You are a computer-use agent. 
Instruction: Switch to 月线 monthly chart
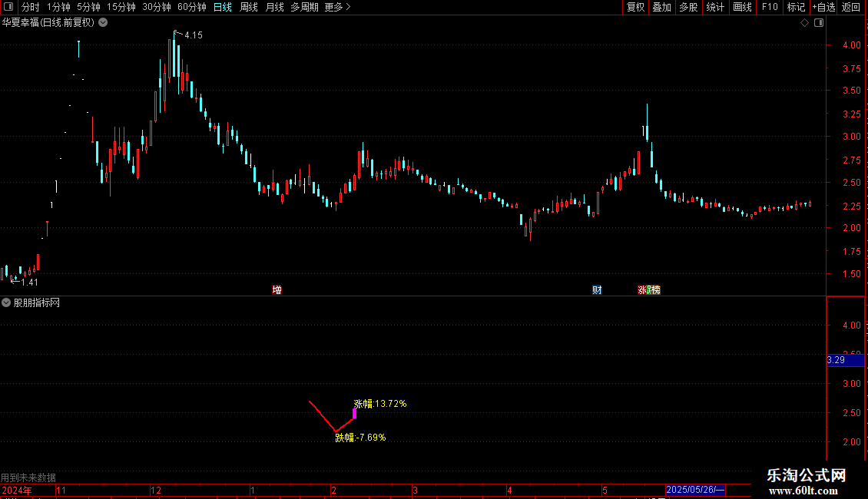pyautogui.click(x=274, y=7)
